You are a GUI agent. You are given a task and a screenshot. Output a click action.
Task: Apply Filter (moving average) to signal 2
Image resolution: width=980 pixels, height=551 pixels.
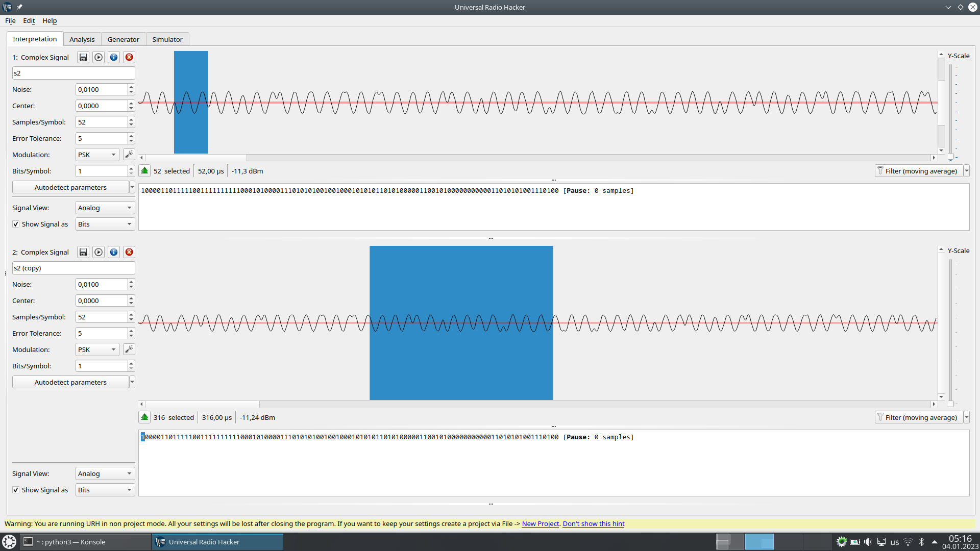tap(919, 417)
